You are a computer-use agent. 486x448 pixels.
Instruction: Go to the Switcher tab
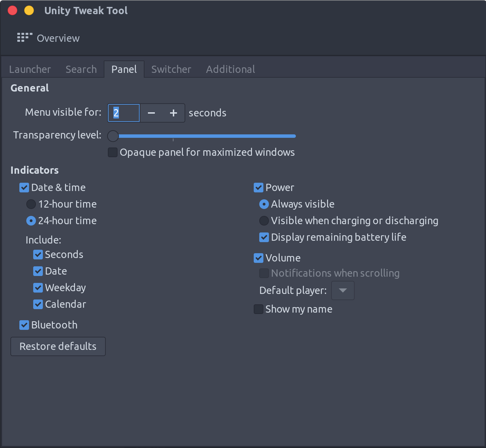click(171, 69)
